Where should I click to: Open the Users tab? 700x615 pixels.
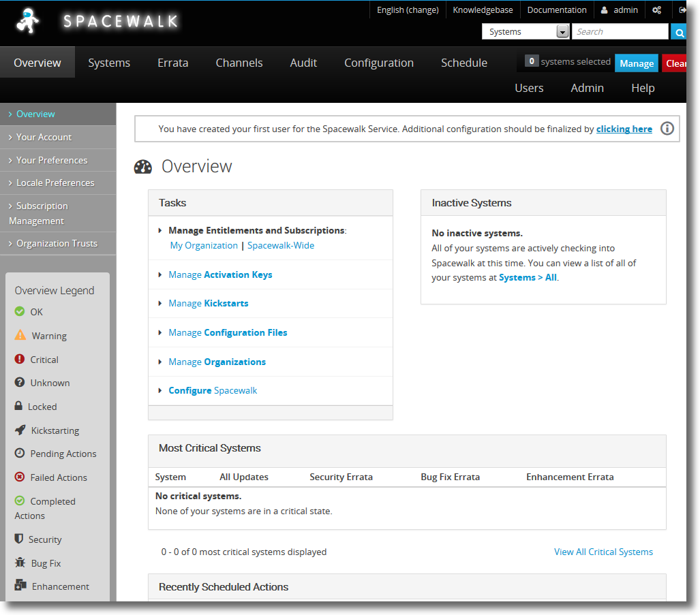(x=529, y=88)
